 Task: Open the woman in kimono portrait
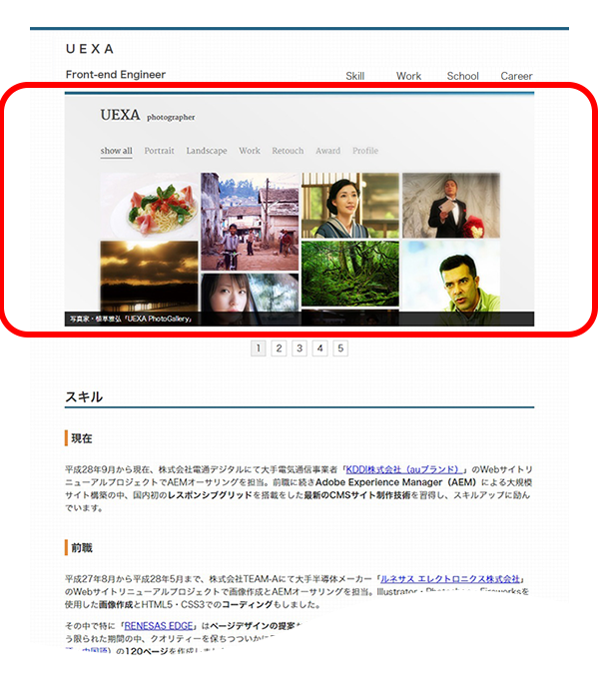click(x=350, y=206)
